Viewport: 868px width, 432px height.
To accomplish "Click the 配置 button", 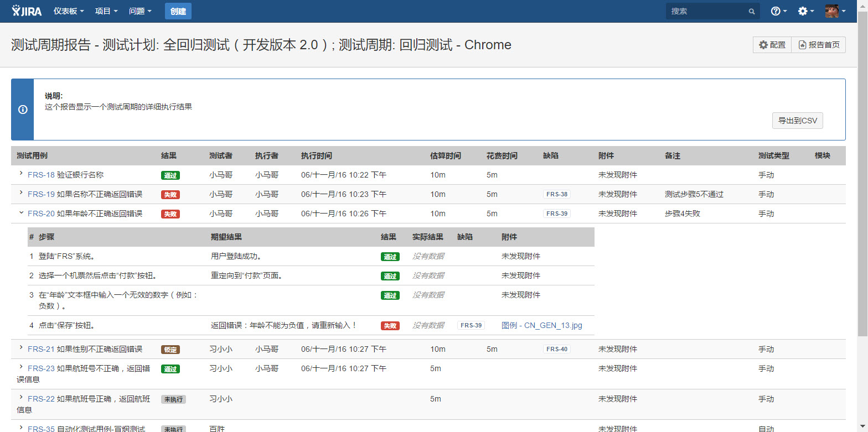I will coord(772,45).
